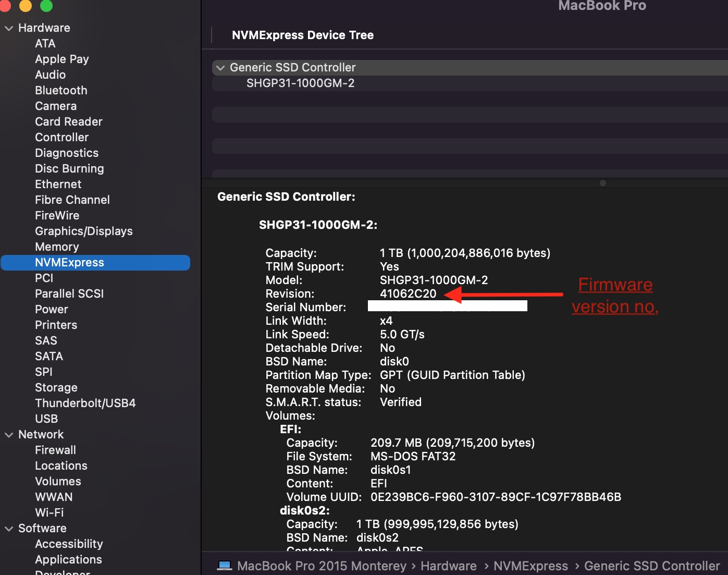The height and width of the screenshot is (575, 728).
Task: Select Card Reader in sidebar
Action: (69, 122)
